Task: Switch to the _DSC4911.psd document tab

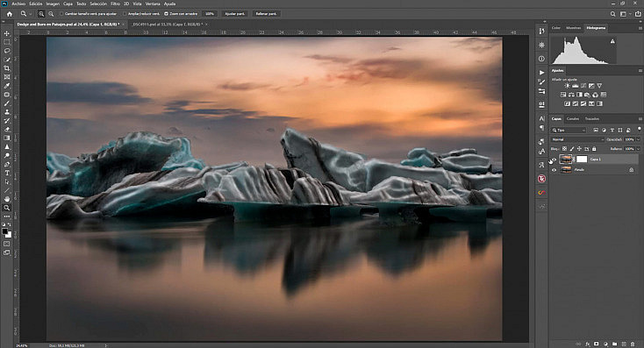Action: pyautogui.click(x=168, y=25)
